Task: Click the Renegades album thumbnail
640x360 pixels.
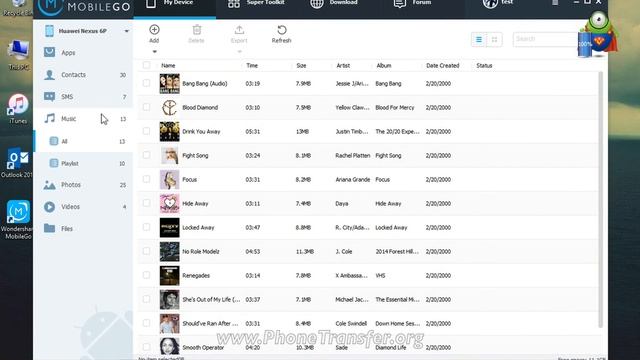Action: pos(169,276)
